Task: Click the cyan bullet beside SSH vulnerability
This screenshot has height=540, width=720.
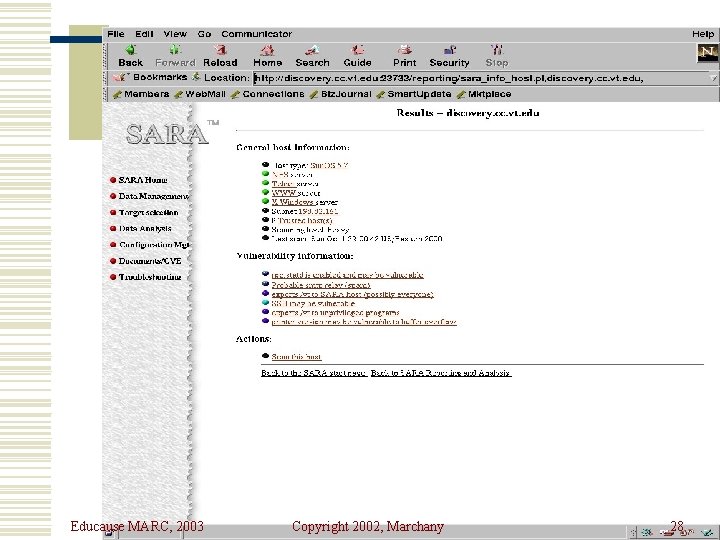Action: [x=265, y=303]
